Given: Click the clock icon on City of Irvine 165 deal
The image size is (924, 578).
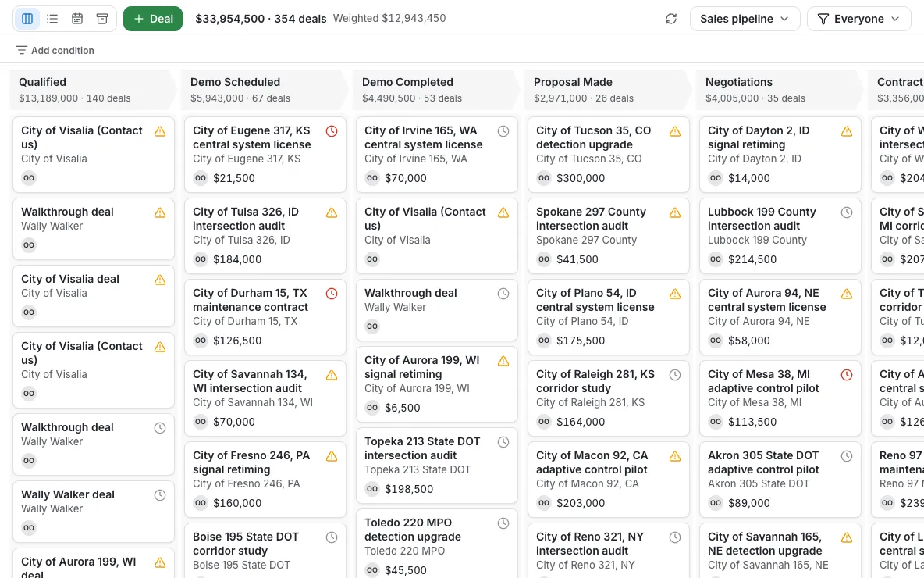Looking at the screenshot, I should tap(503, 131).
